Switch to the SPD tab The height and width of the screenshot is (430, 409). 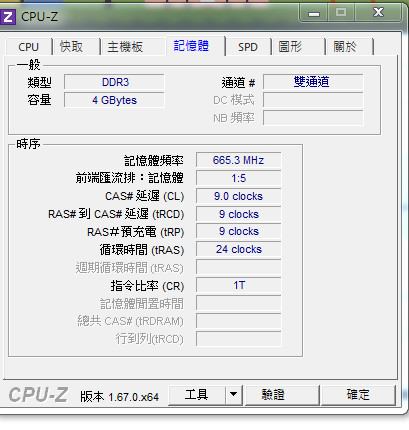[x=248, y=47]
